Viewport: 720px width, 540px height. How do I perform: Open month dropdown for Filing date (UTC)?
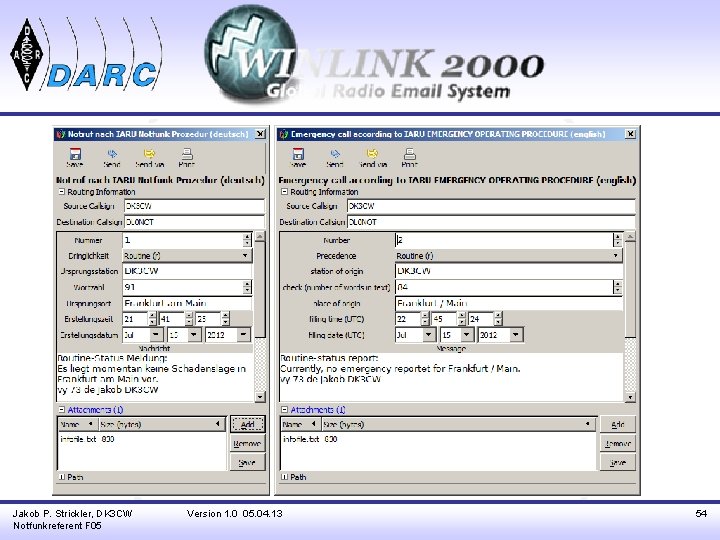[x=429, y=335]
